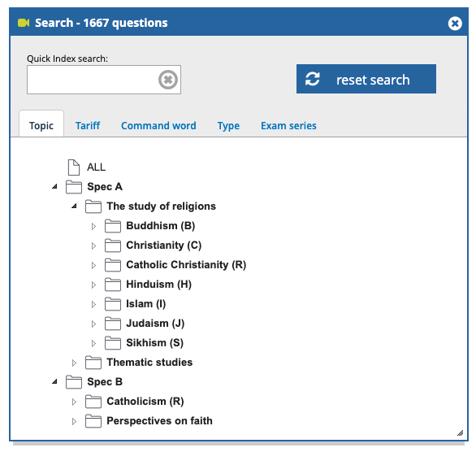Expand the Thematic studies folder
Viewport: 476px width, 452px height.
pyautogui.click(x=74, y=363)
